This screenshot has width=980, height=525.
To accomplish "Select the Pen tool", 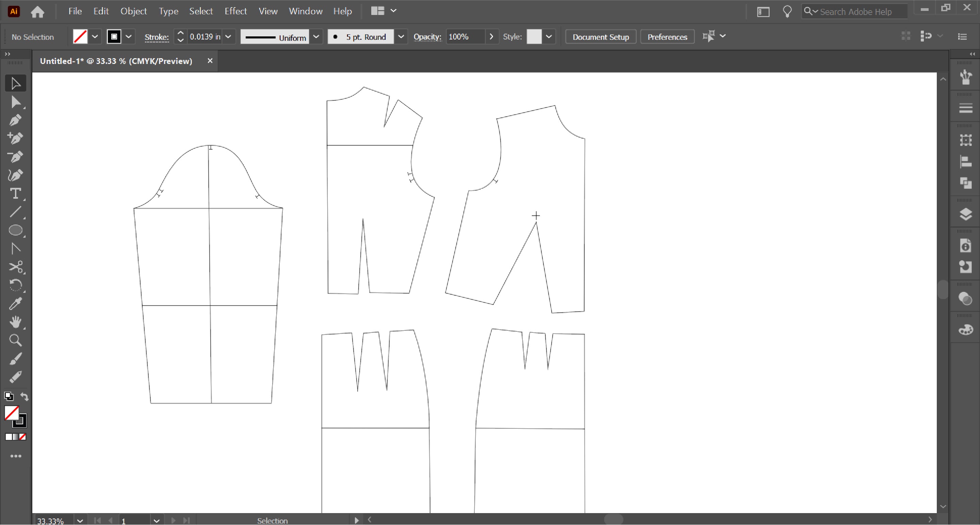I will click(16, 120).
